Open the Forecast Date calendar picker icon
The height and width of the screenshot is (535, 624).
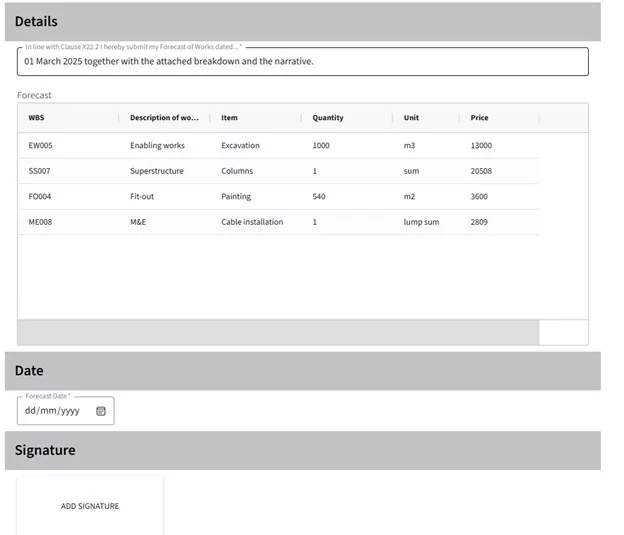point(101,411)
